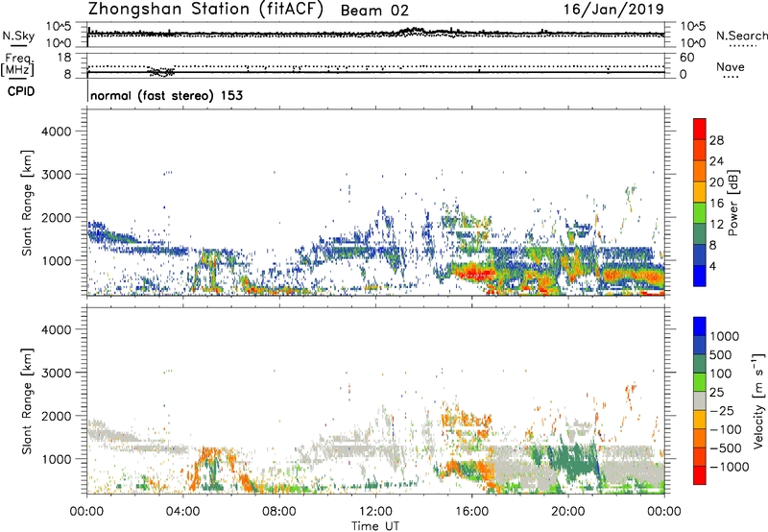Click the N.Sky legend label

[18, 36]
